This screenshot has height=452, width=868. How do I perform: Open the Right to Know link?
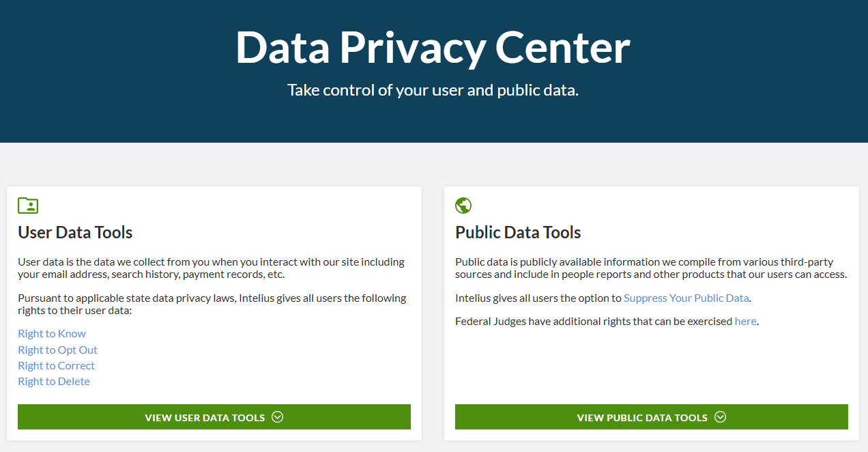coord(52,334)
